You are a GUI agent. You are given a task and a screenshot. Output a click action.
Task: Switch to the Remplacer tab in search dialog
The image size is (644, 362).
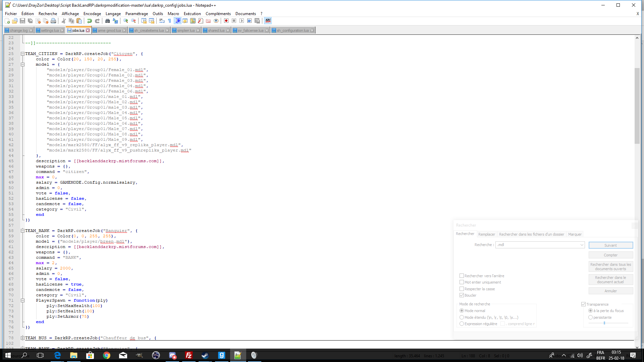coord(486,234)
